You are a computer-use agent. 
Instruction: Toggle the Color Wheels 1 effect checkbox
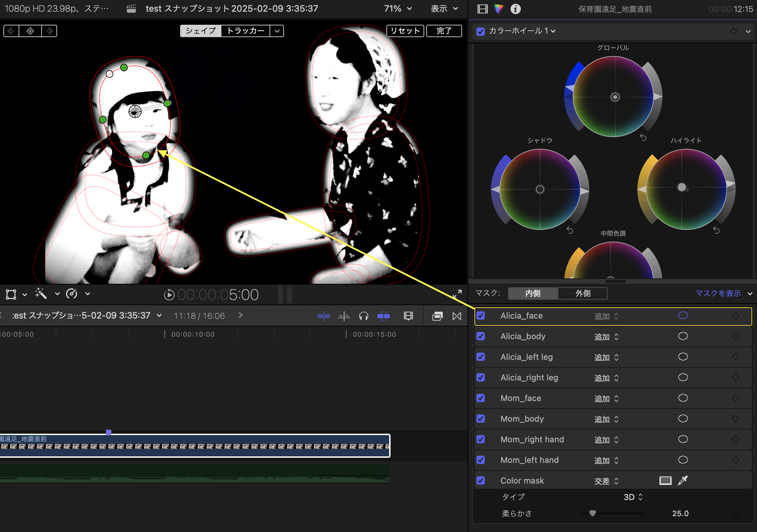tap(481, 31)
